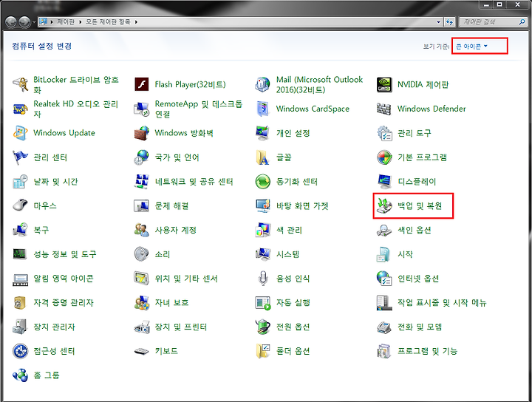532x402 pixels.
Task: Open the 문제 해결 link
Action: pyautogui.click(x=171, y=206)
